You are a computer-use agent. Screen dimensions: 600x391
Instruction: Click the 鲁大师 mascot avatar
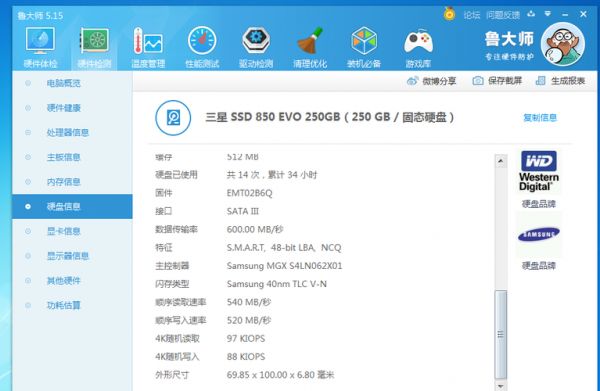[x=562, y=44]
